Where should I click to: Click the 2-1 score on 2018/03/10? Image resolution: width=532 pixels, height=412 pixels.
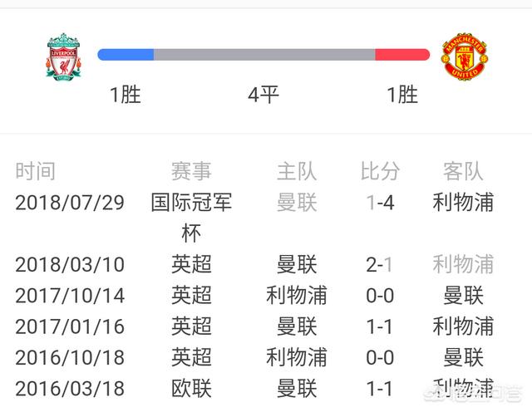[380, 264]
